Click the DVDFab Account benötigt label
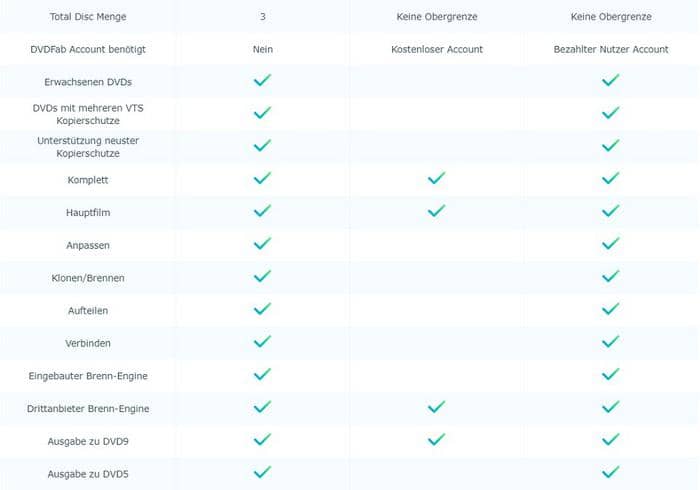 (x=88, y=49)
